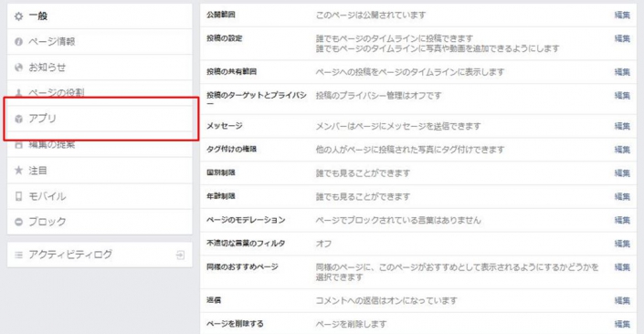
Task: Edit the 投稿の共有範囲 setting
Action: pyautogui.click(x=622, y=72)
